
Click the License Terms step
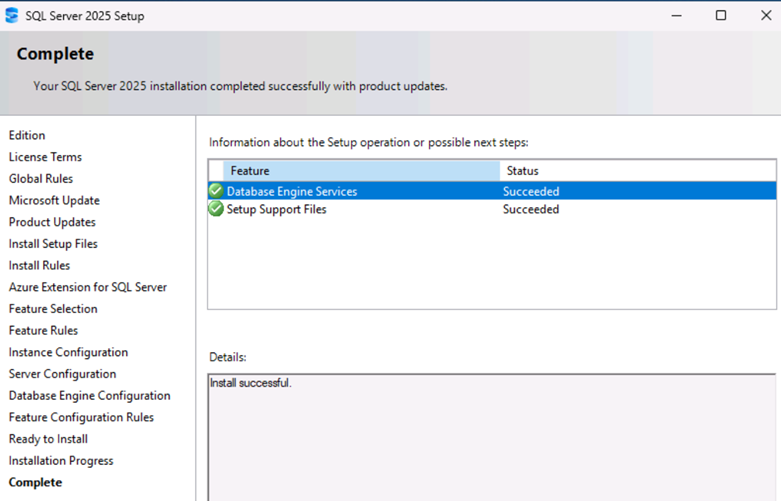45,157
